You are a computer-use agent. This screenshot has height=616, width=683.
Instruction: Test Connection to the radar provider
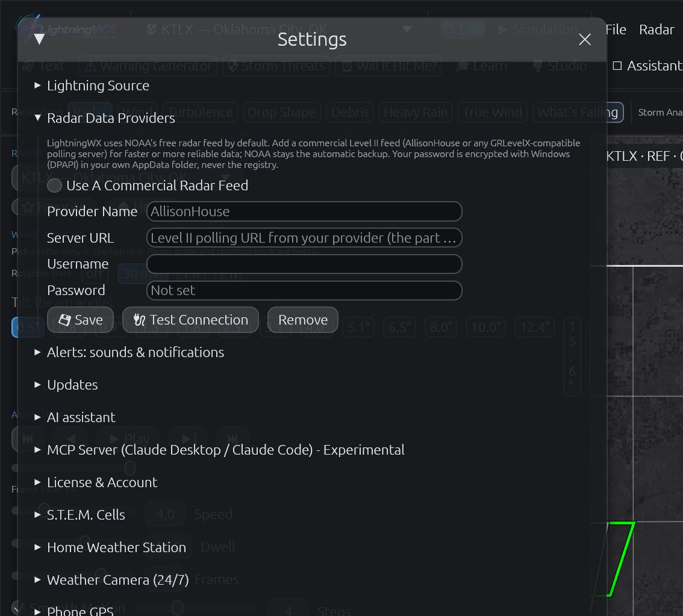click(190, 320)
